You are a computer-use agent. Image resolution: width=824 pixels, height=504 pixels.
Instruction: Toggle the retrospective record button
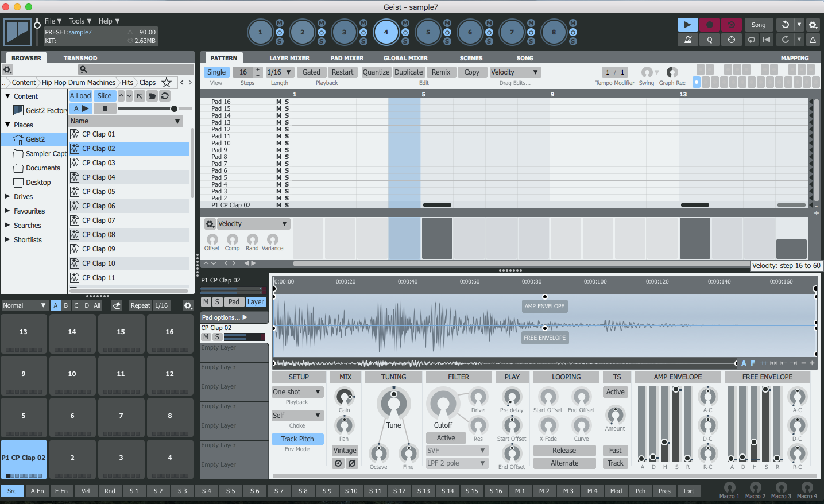pyautogui.click(x=731, y=25)
